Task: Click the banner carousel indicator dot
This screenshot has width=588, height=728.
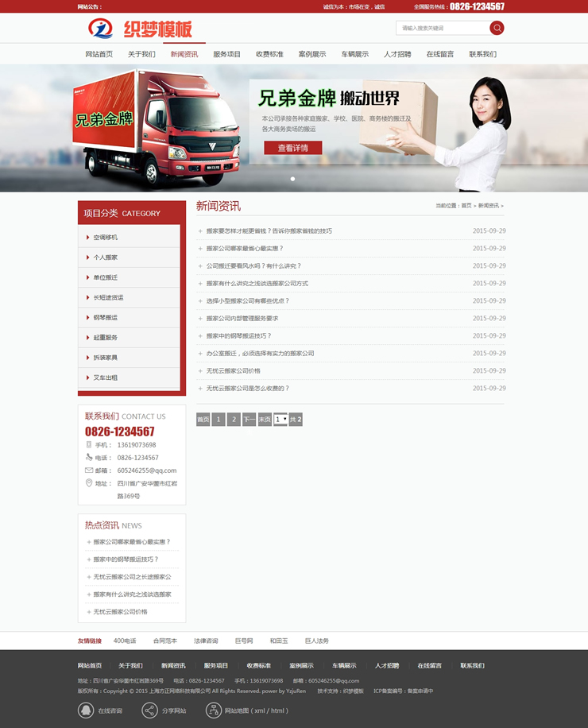Action: click(292, 179)
